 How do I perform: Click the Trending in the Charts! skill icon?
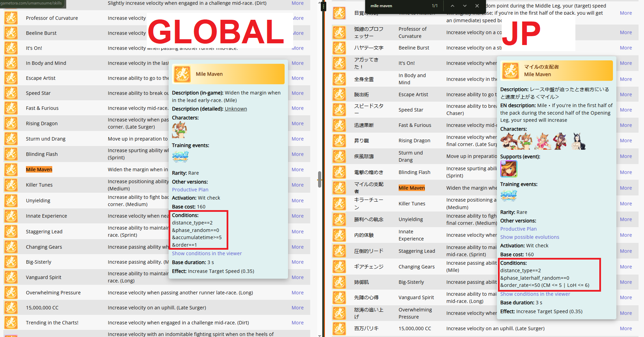click(x=11, y=323)
